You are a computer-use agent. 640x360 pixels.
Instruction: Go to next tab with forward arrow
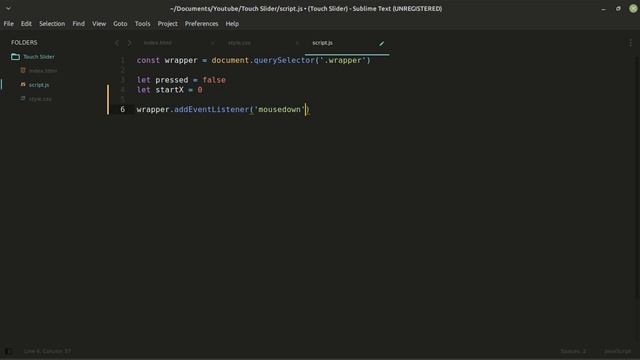129,43
